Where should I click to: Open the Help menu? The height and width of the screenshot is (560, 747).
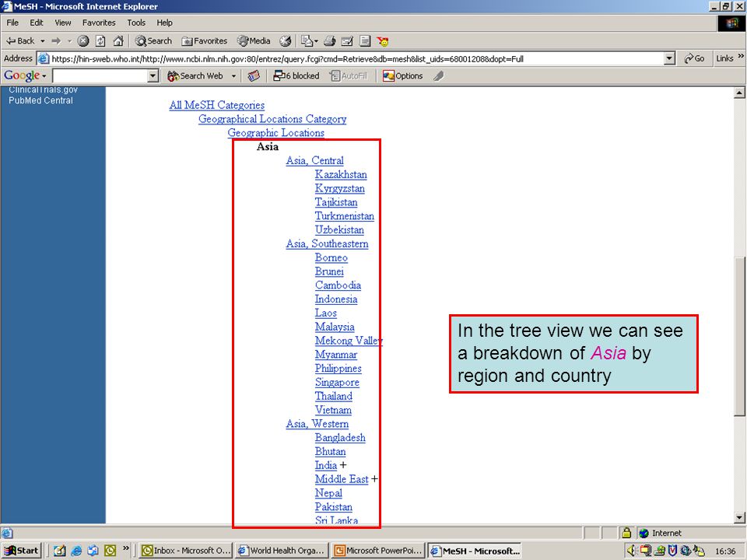tap(164, 23)
